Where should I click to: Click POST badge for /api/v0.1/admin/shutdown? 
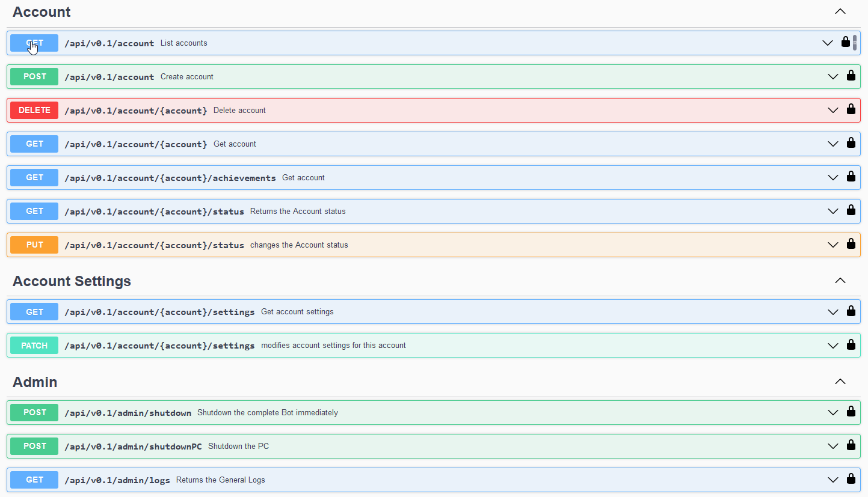click(34, 412)
